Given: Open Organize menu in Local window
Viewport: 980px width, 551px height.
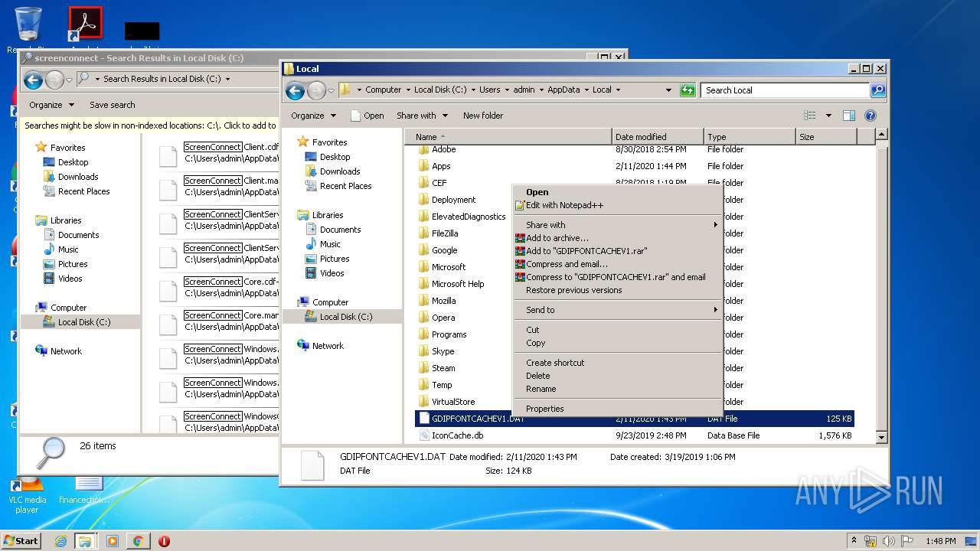Looking at the screenshot, I should click(313, 116).
